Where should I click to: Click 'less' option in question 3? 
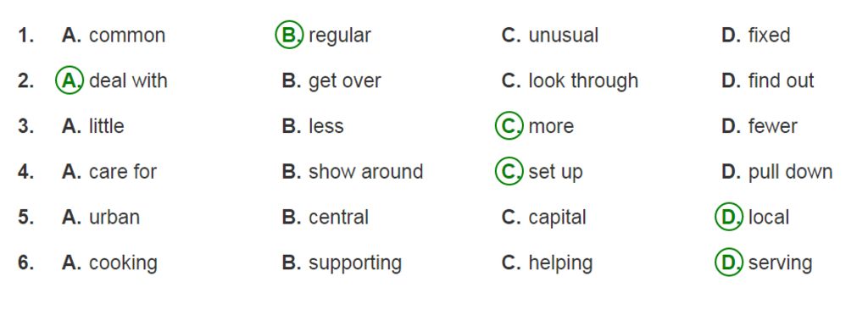(313, 126)
